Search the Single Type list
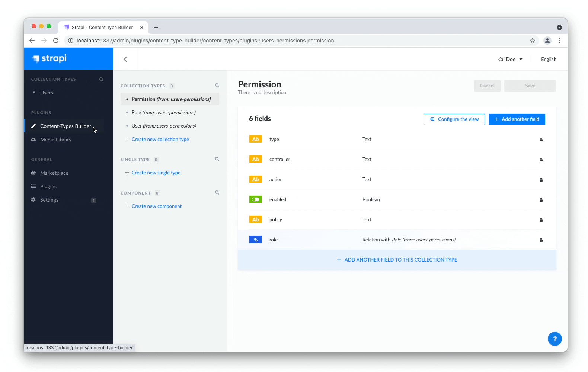This screenshot has height=372, width=588. click(x=217, y=159)
